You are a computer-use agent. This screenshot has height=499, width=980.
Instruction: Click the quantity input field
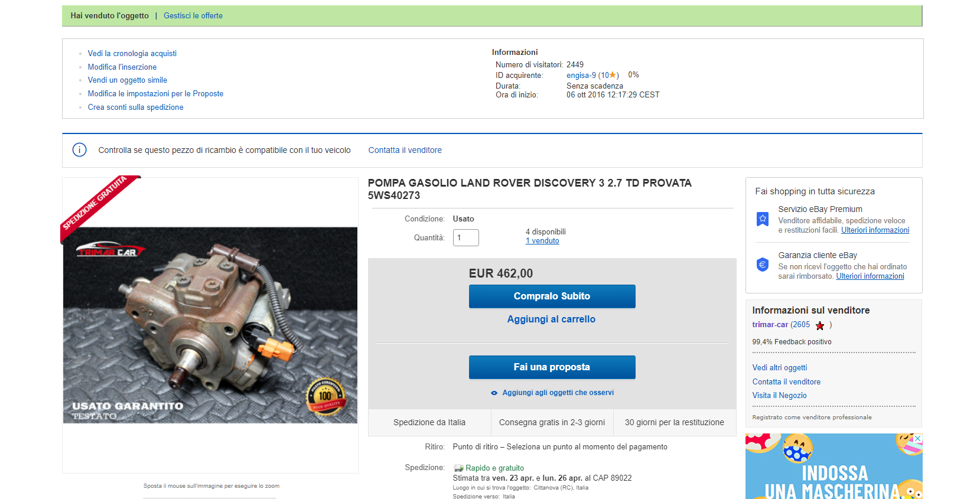(x=465, y=237)
